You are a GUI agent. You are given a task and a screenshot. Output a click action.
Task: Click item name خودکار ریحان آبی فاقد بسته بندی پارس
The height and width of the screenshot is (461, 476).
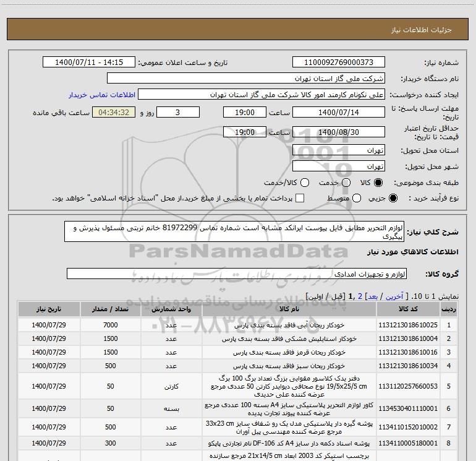289,325
